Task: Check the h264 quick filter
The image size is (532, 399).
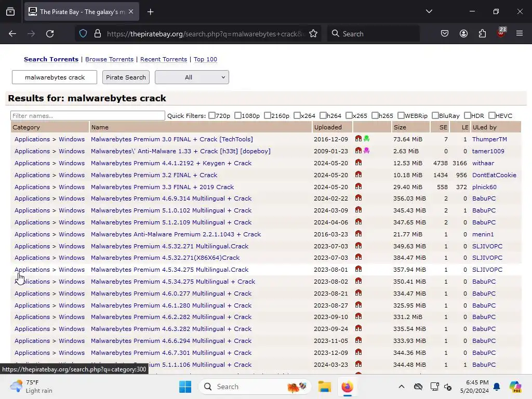Action: [323, 115]
